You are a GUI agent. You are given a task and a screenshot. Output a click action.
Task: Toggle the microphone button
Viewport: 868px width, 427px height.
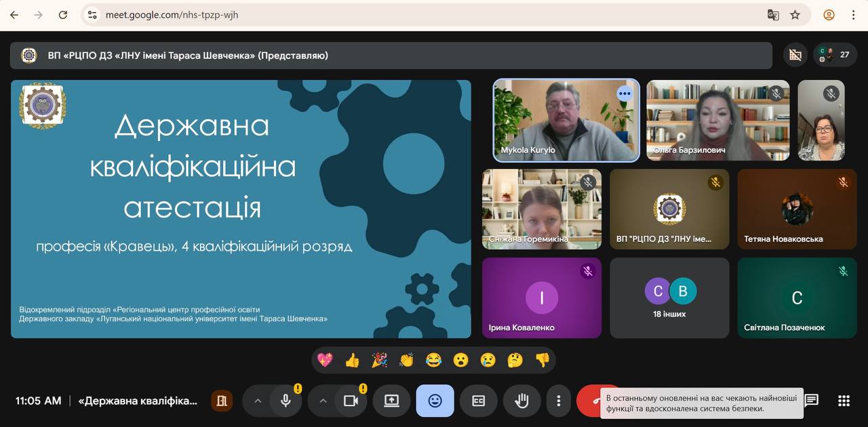[286, 401]
